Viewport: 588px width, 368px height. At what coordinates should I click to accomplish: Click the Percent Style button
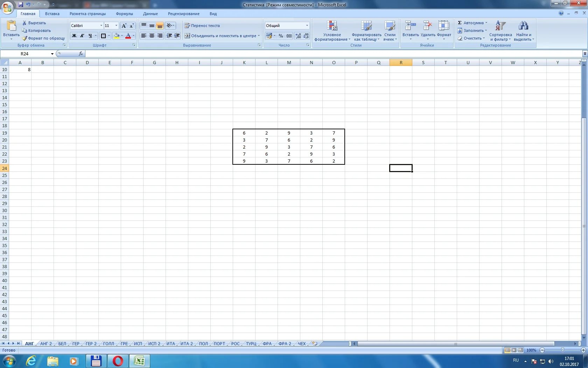pyautogui.click(x=281, y=36)
